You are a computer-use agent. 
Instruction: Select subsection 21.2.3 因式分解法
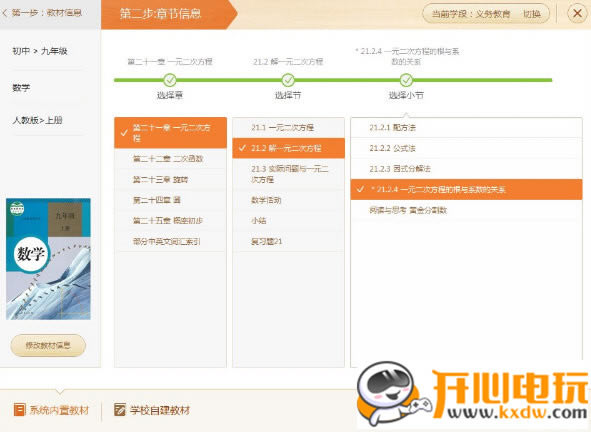click(x=466, y=169)
